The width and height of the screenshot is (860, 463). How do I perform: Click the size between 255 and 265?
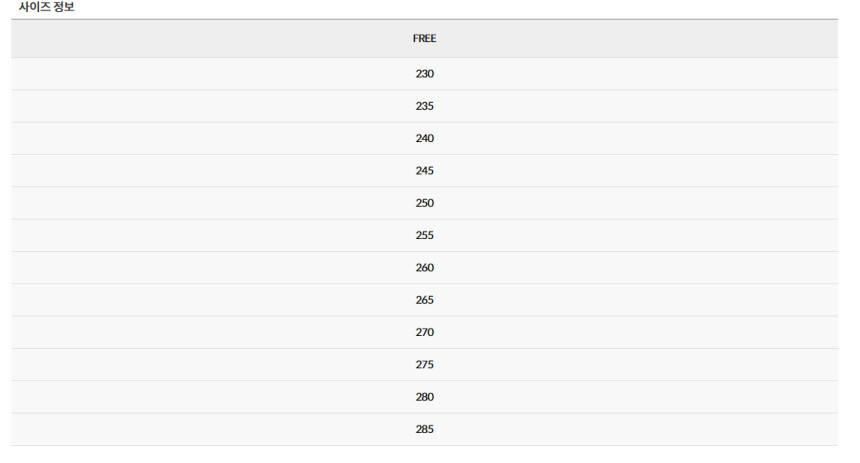pos(424,268)
